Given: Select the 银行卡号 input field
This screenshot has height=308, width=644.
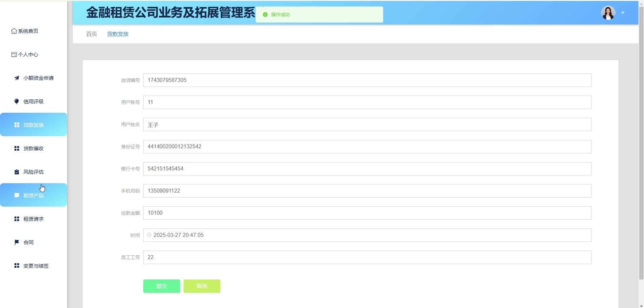Looking at the screenshot, I should [367, 169].
